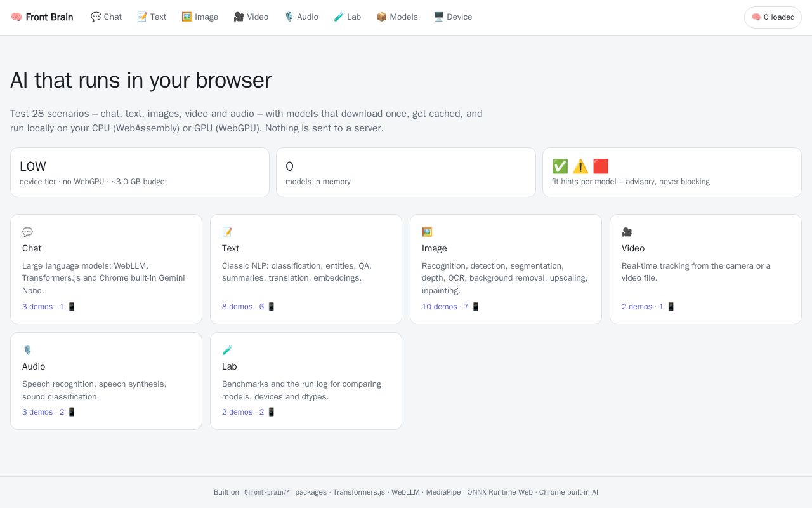This screenshot has height=508, width=812.
Task: Click the memo icon in Text card
Action: tap(227, 232)
